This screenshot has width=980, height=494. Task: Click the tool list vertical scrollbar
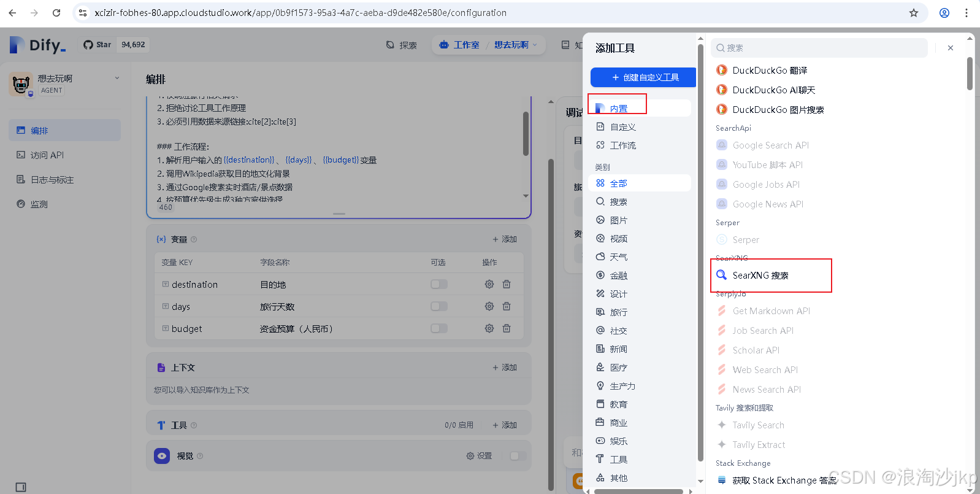click(970, 74)
